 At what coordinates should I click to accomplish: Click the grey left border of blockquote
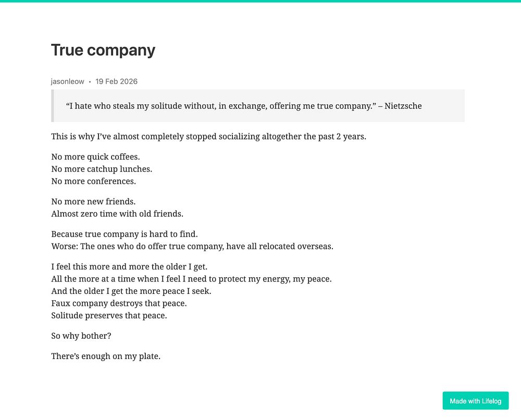click(x=53, y=106)
